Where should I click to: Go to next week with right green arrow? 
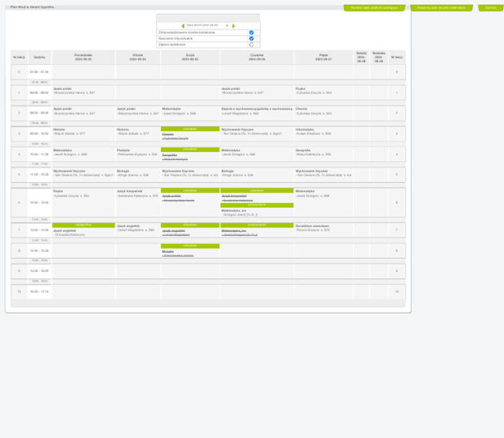click(234, 26)
